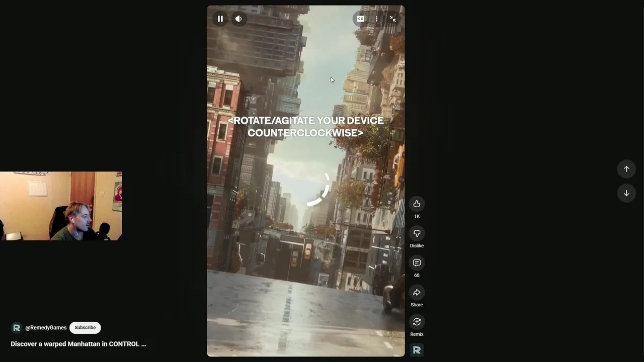Subscribe to RemedyGames channel
This screenshot has height=362, width=644.
pos(85,328)
